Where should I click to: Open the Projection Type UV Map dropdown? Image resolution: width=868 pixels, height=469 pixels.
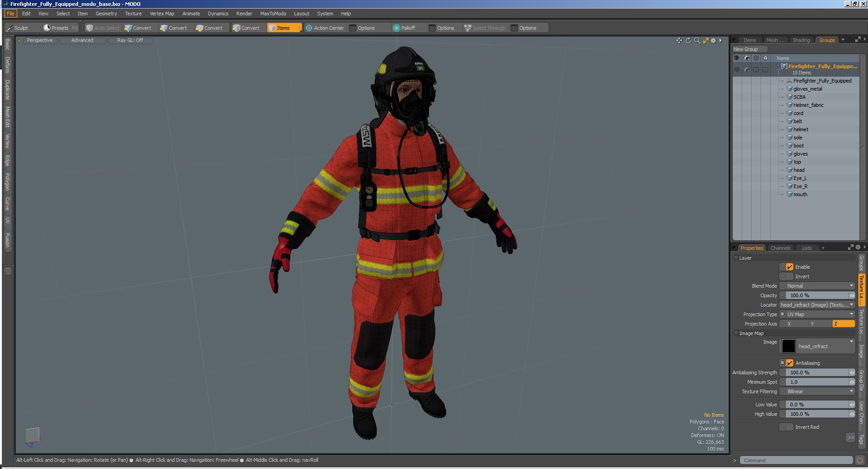point(820,314)
